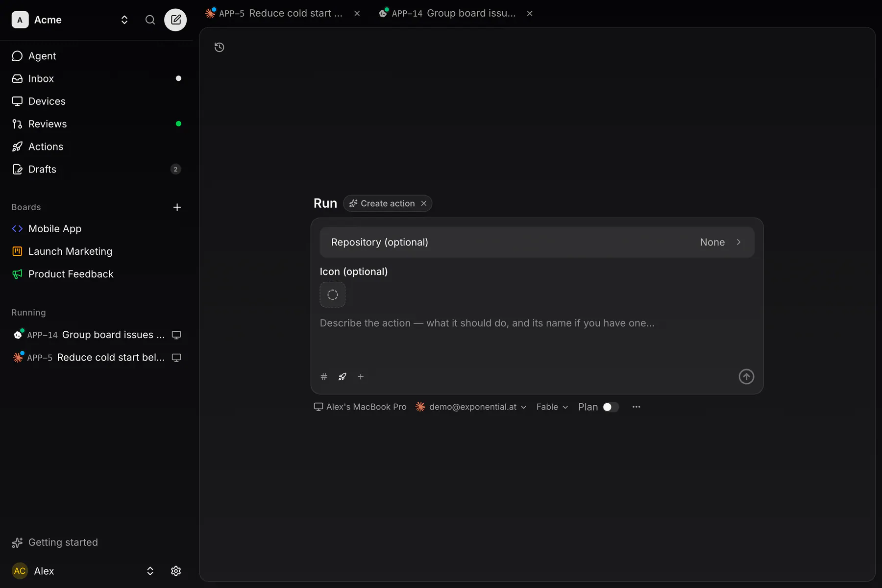The image size is (882, 588).
Task: Close the APP-14 tab
Action: pos(530,13)
